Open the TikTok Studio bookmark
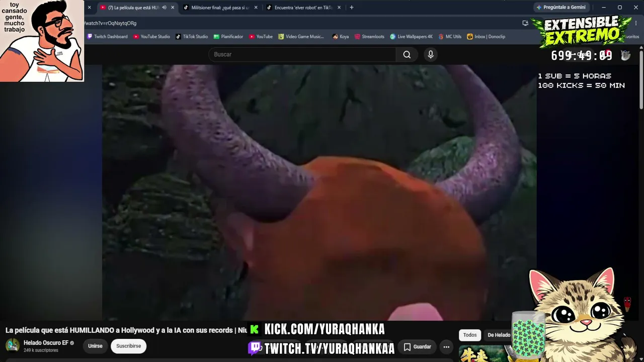Viewport: 644px width, 362px height. (192, 37)
